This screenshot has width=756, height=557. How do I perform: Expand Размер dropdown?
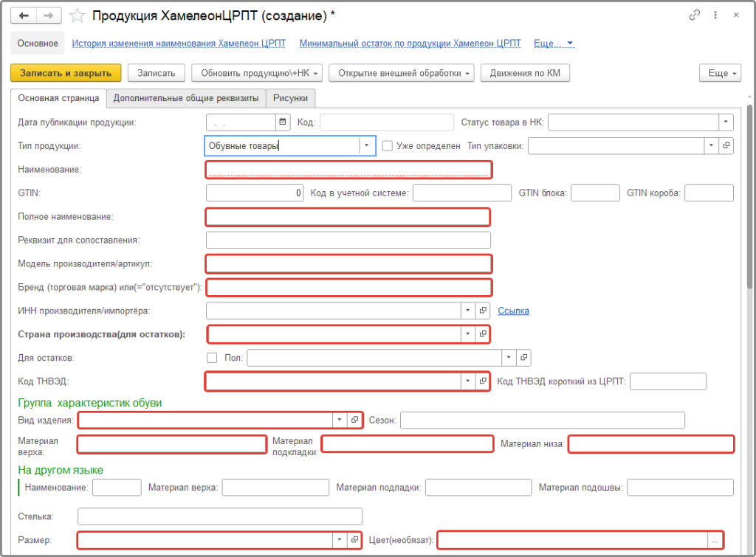(340, 539)
